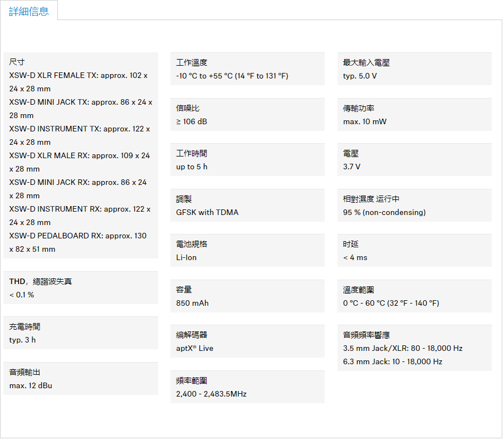
Task: Select the < 4 ms value
Action: 355,258
